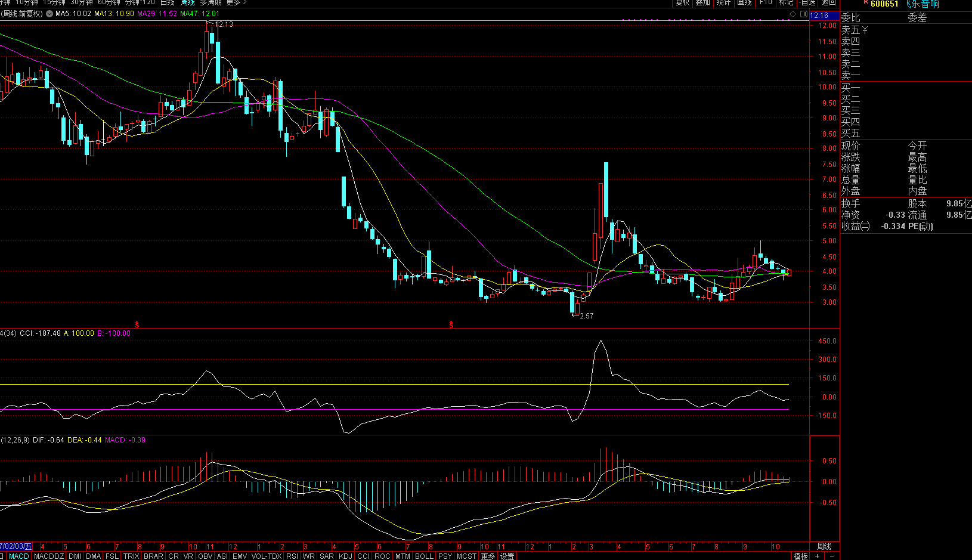Select the DMA indicator tab
Image resolution: width=972 pixels, height=560 pixels.
pyautogui.click(x=93, y=556)
